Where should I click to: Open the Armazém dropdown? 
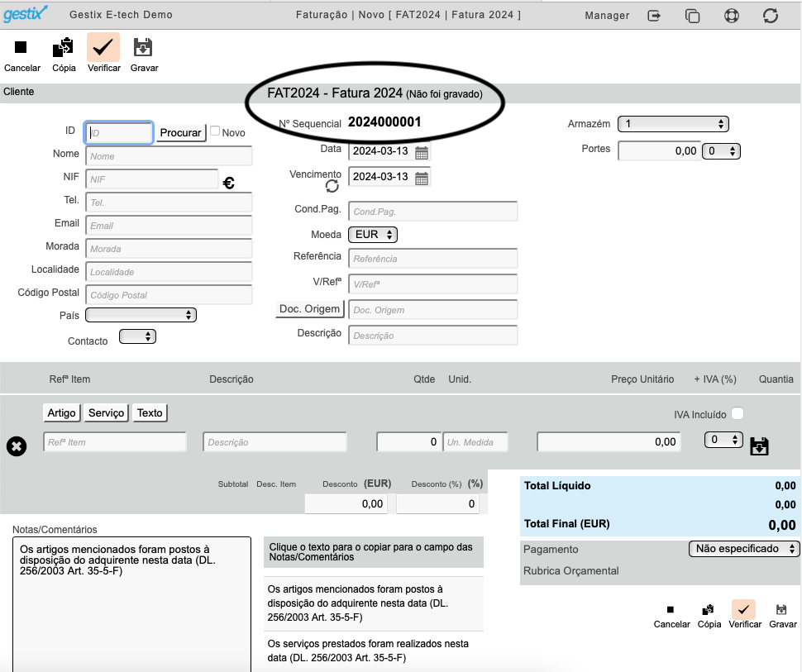pos(673,124)
